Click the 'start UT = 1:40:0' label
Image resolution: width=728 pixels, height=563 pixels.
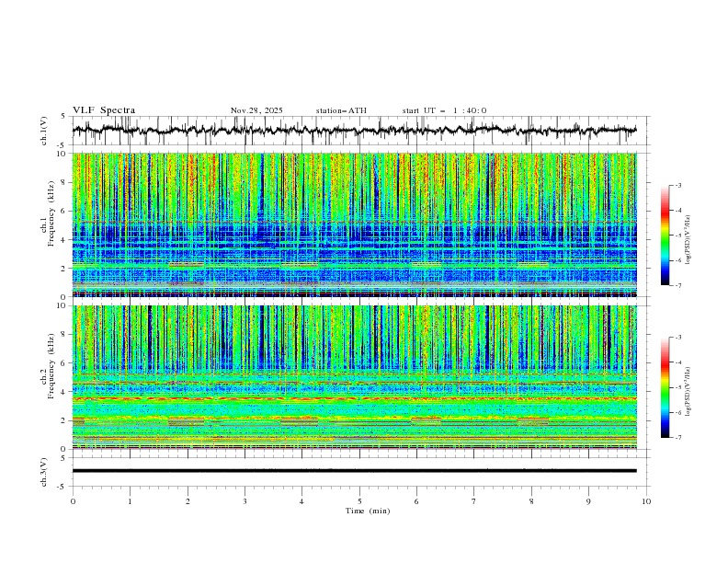click(444, 110)
